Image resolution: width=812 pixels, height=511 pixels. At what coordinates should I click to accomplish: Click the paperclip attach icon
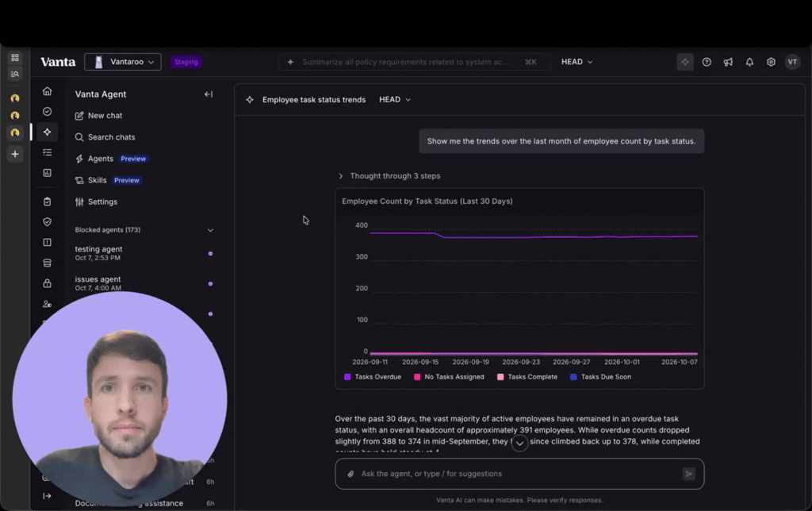click(x=350, y=474)
